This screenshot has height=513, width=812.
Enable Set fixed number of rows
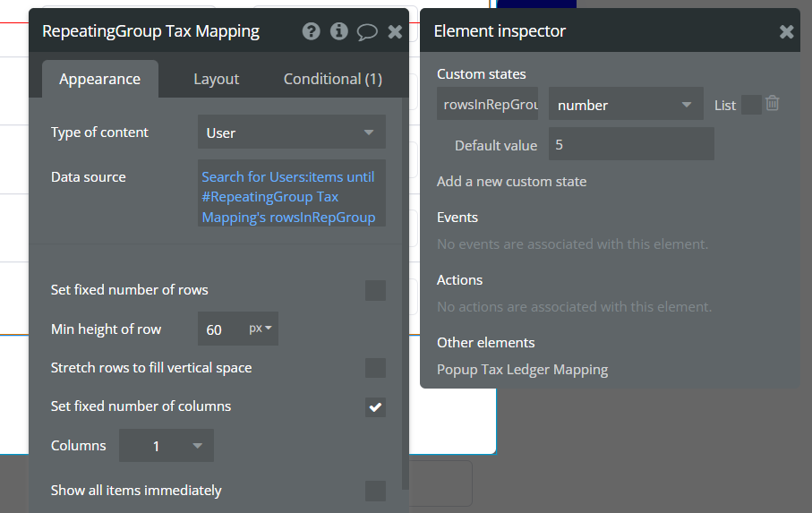(375, 290)
